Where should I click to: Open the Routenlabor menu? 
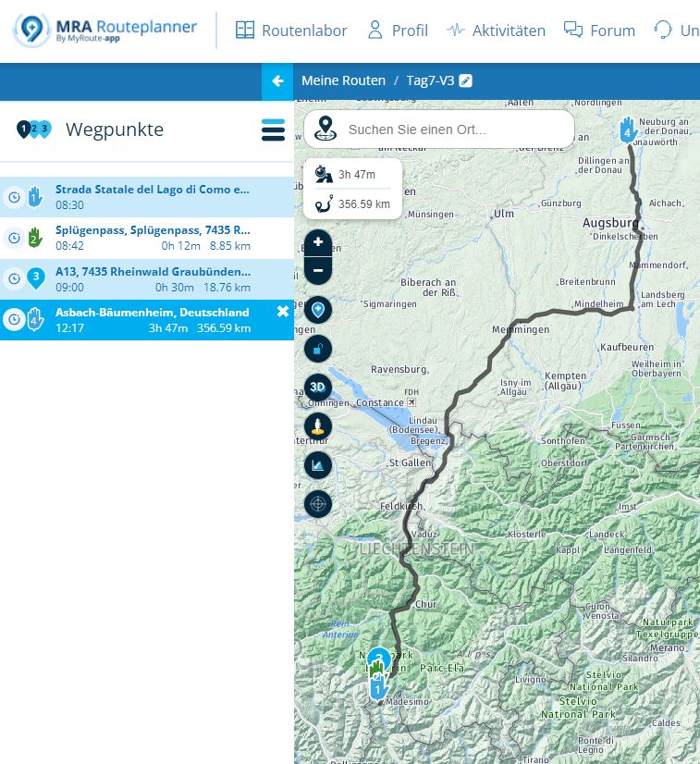(291, 31)
